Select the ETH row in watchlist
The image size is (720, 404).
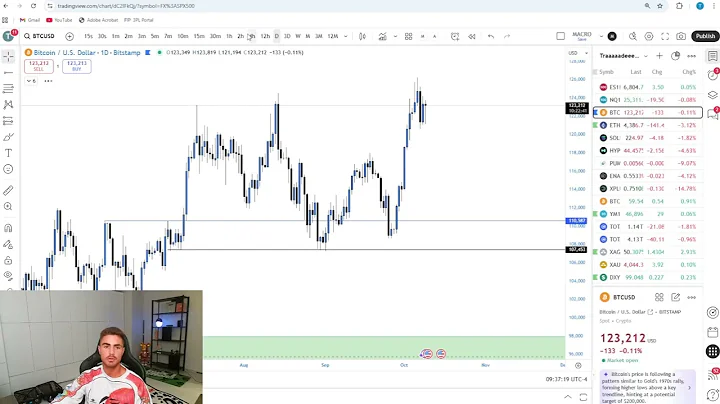point(647,125)
